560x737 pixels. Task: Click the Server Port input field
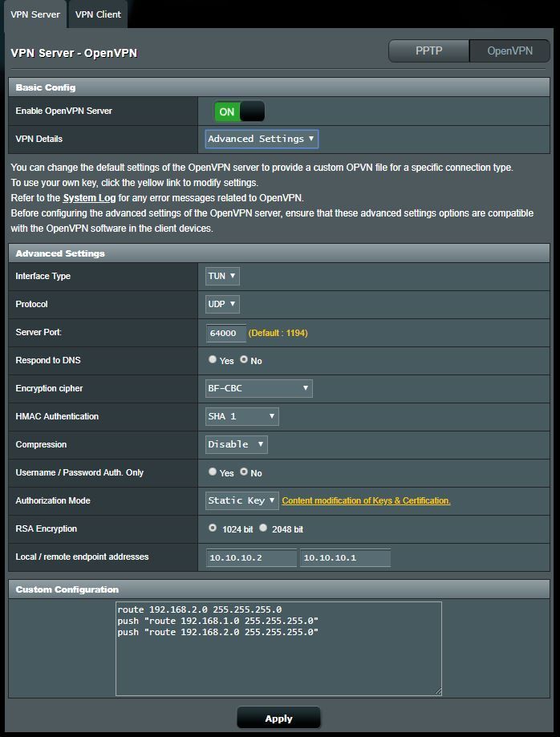pos(225,333)
